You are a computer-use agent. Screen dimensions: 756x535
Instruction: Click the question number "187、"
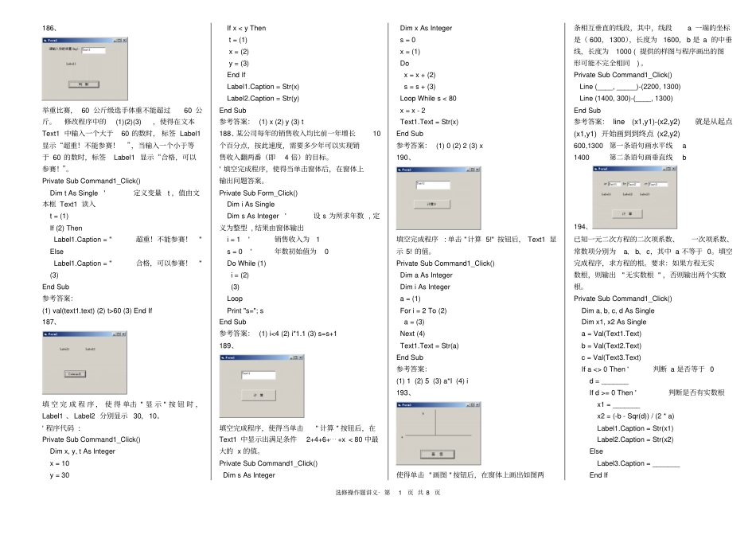click(x=50, y=322)
